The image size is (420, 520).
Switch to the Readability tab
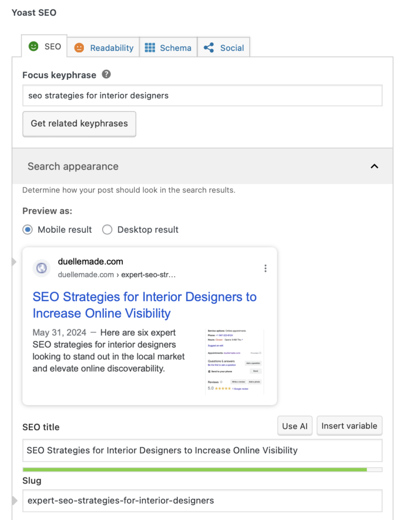click(x=103, y=47)
